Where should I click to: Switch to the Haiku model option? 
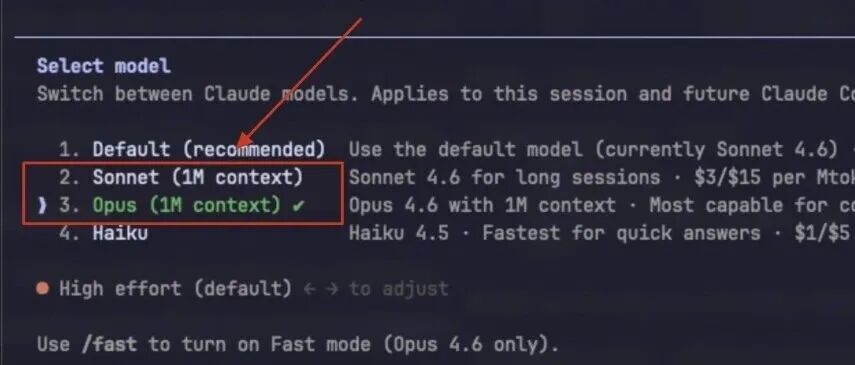[x=103, y=233]
